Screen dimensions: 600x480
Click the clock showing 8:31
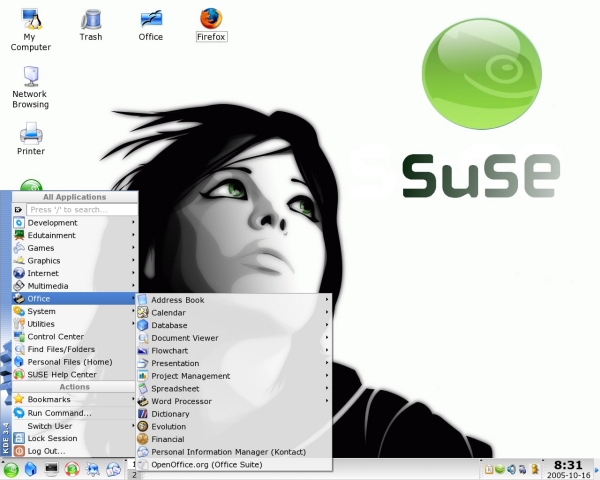click(567, 465)
